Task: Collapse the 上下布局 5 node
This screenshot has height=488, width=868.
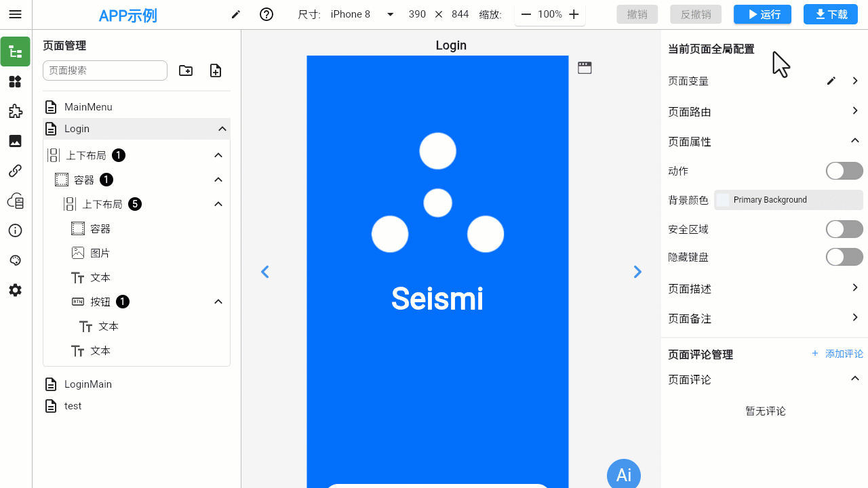Action: (218, 204)
